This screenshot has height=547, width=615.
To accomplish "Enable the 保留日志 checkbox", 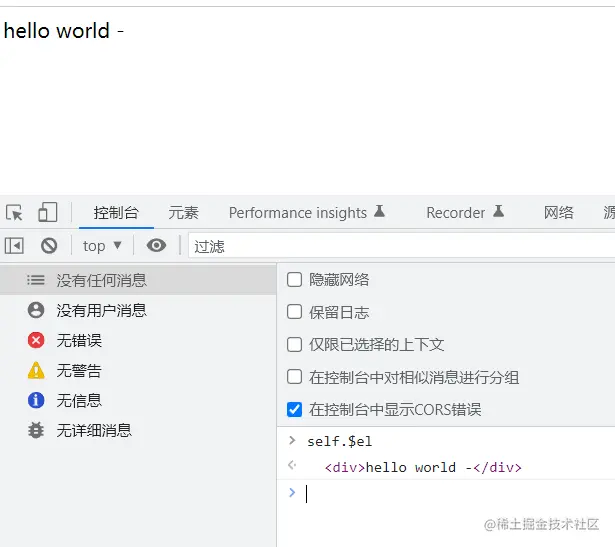I will pos(294,312).
